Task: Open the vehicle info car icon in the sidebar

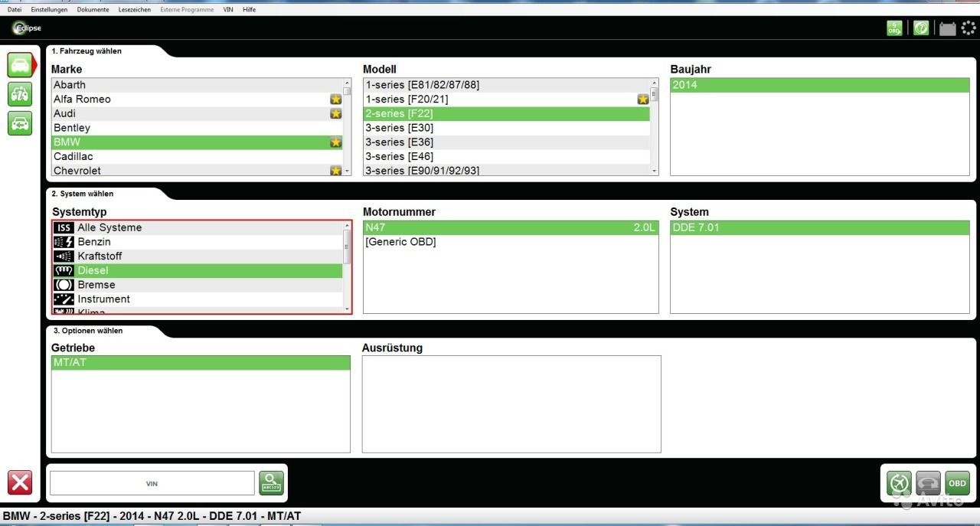Action: coord(20,94)
